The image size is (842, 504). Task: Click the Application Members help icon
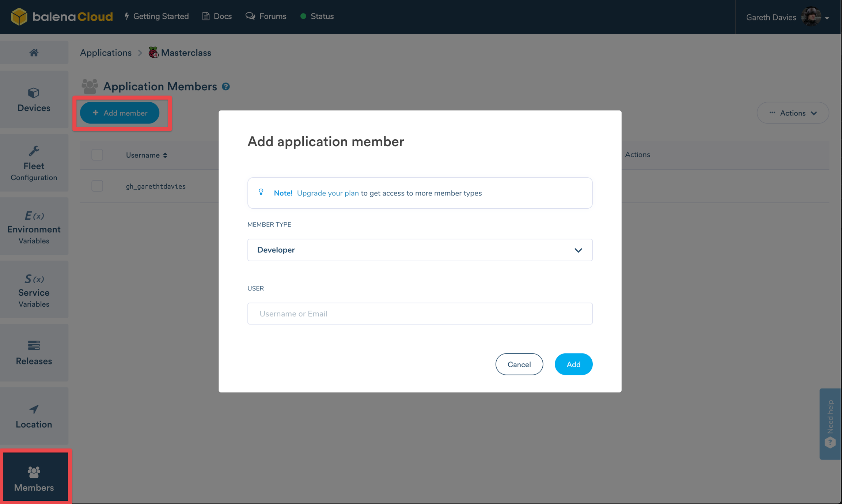click(226, 87)
